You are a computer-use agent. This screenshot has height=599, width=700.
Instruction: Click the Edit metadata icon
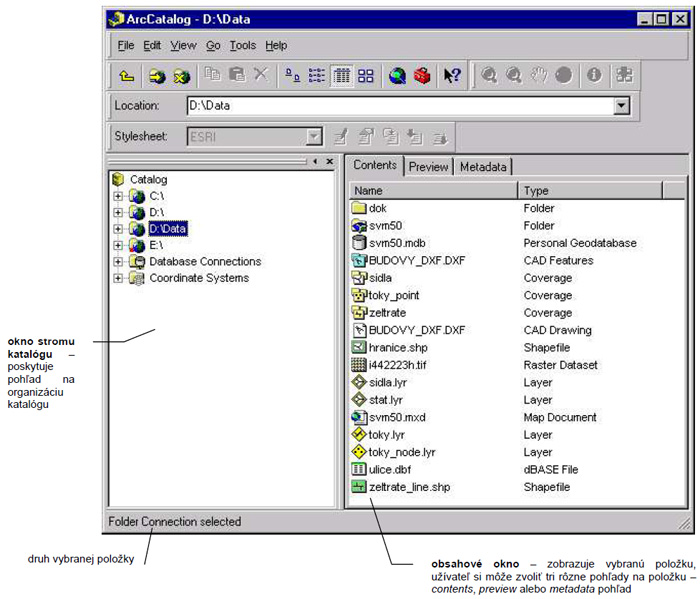(341, 137)
